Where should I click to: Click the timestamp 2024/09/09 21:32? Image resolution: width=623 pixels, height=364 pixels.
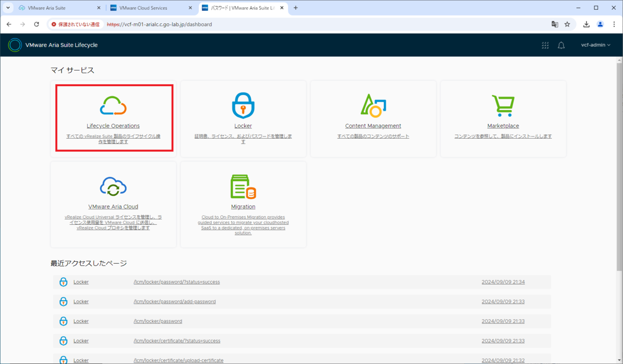click(503, 361)
